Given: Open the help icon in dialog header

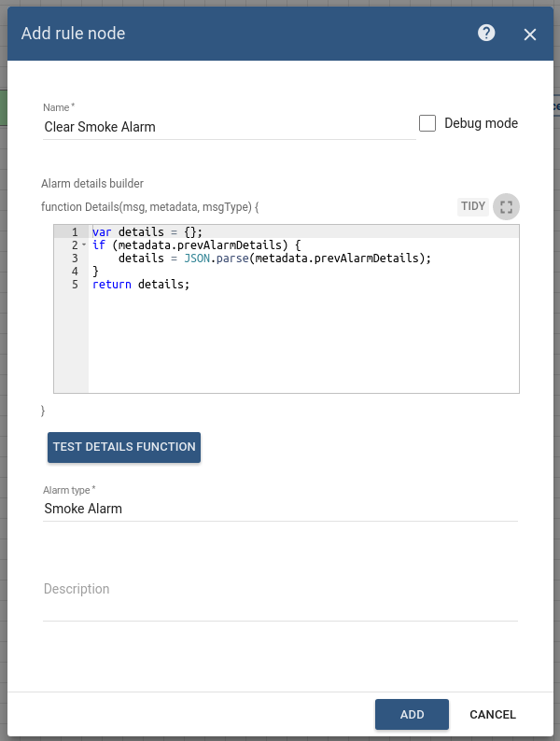Looking at the screenshot, I should click(x=486, y=34).
